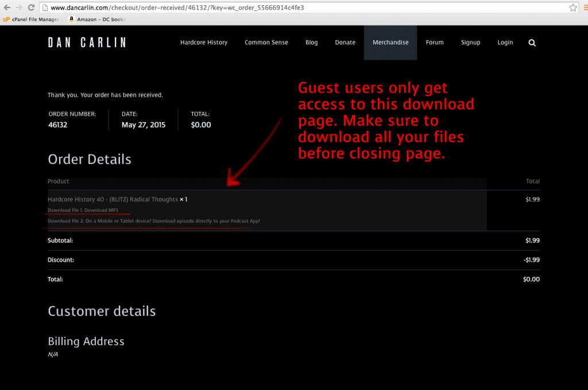Navigate to the Donate page
This screenshot has height=390, width=588.
point(345,42)
